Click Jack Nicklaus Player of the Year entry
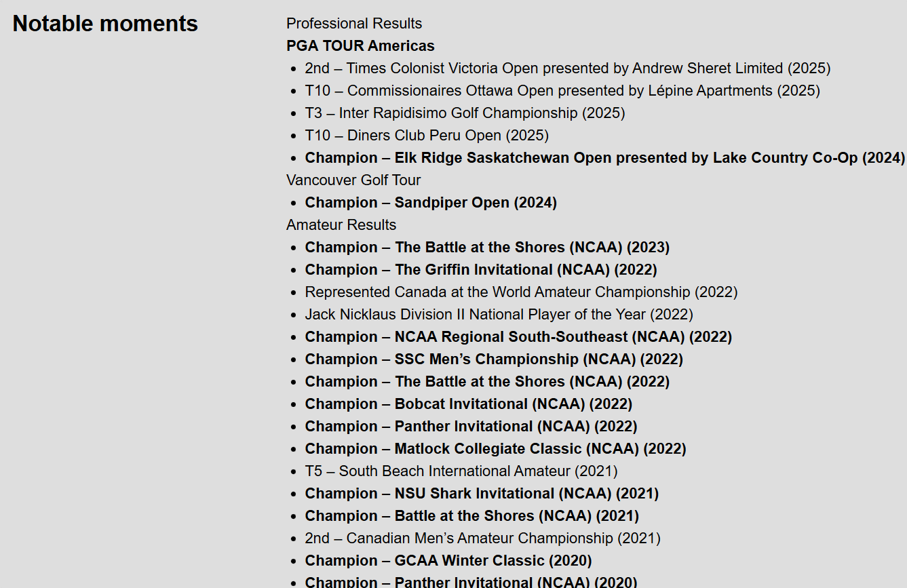The height and width of the screenshot is (588, 907). click(499, 315)
